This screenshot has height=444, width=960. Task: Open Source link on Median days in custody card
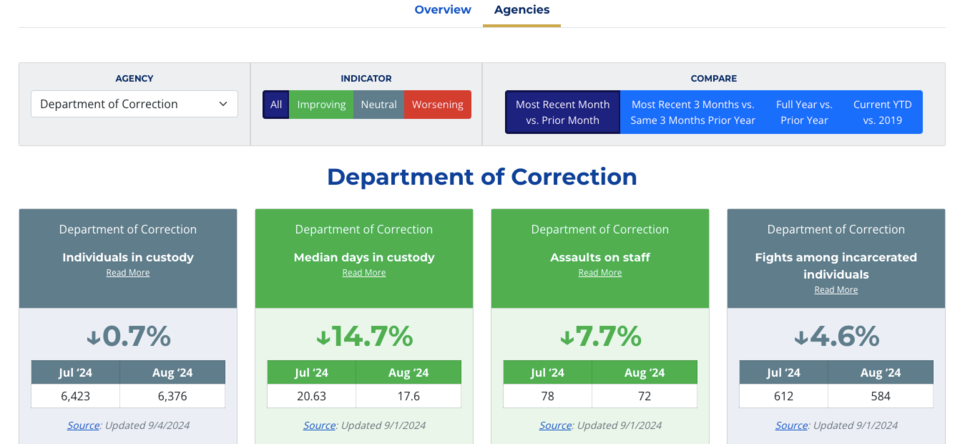[x=320, y=425]
